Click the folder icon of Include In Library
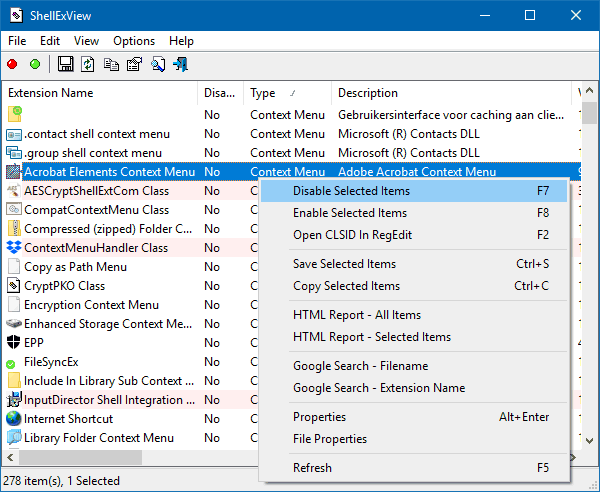 click(14, 381)
